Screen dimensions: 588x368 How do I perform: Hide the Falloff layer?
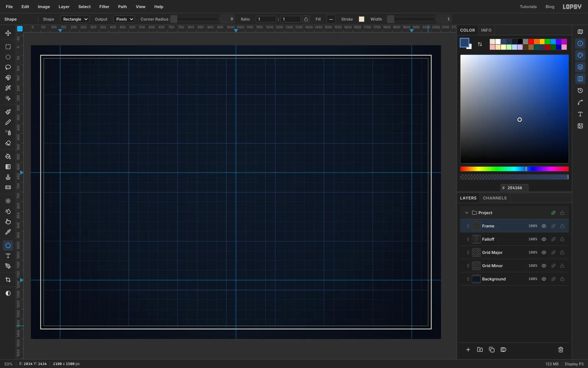(544, 239)
